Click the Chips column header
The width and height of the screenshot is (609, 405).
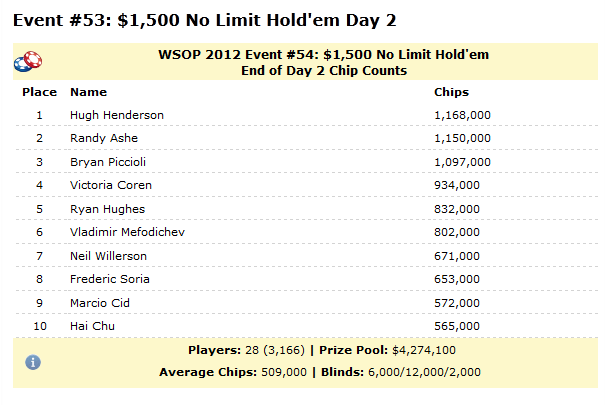pos(451,92)
